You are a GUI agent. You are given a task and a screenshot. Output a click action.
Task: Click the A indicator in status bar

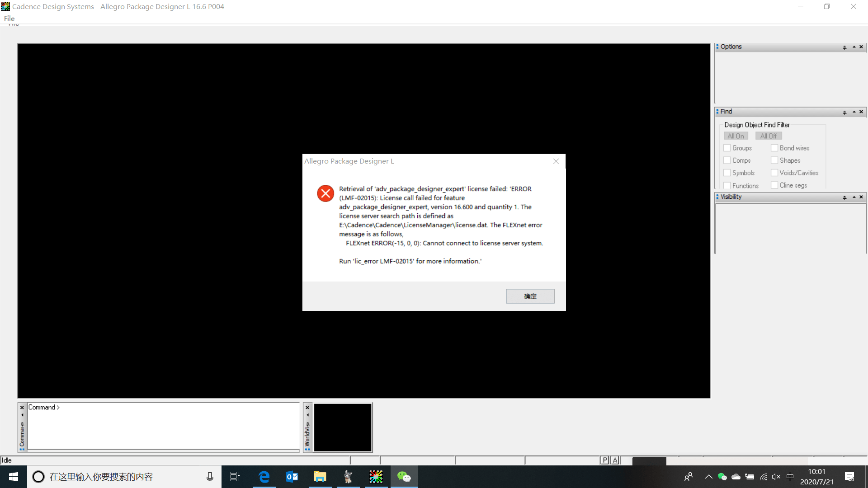[x=615, y=460]
